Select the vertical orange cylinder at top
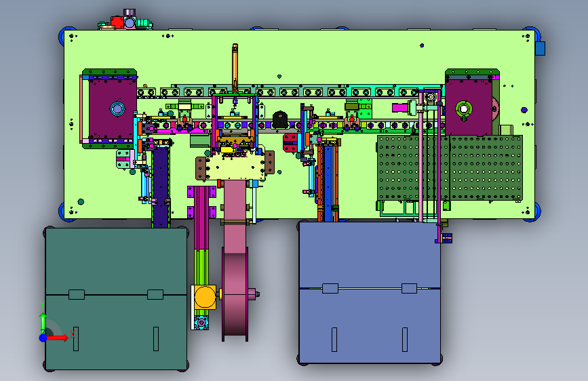This screenshot has width=588, height=381. tap(235, 68)
